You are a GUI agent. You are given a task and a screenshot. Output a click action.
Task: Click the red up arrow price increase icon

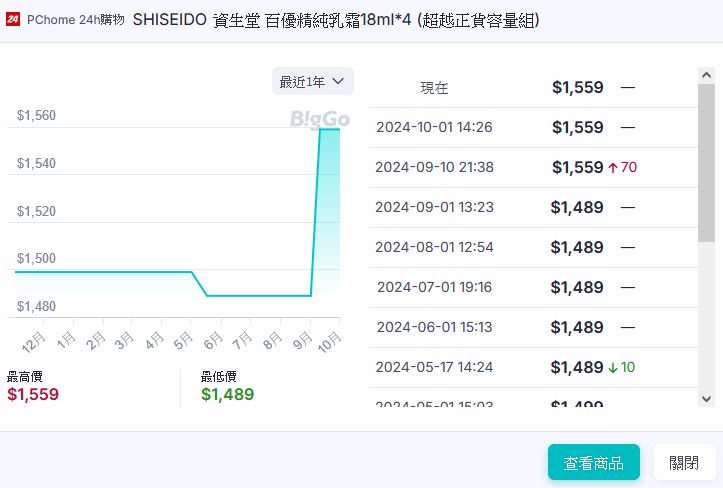coord(612,168)
